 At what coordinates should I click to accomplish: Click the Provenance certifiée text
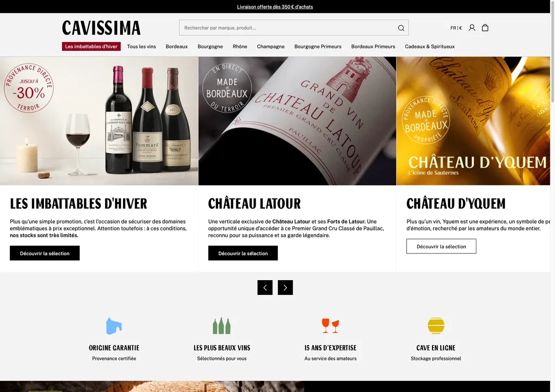point(114,359)
